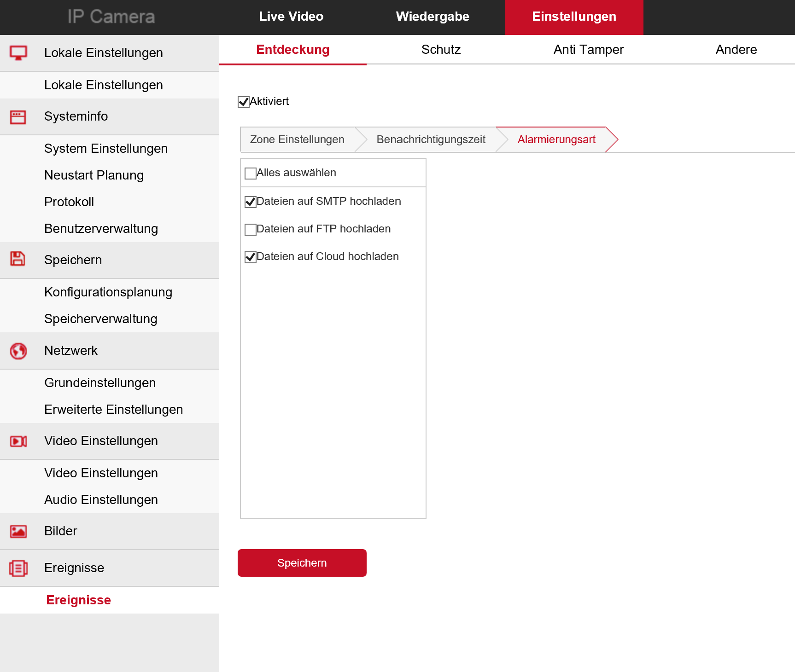Open the Zone Einstellungen step

[297, 139]
